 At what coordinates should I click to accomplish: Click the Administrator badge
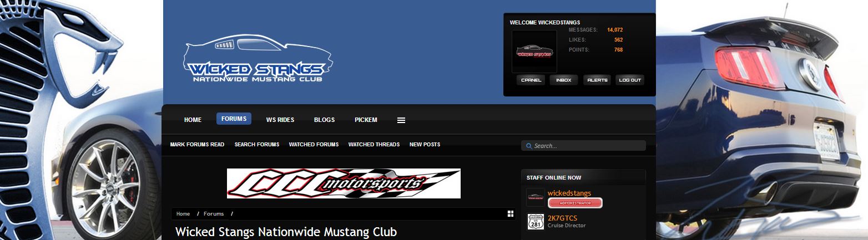tap(575, 203)
